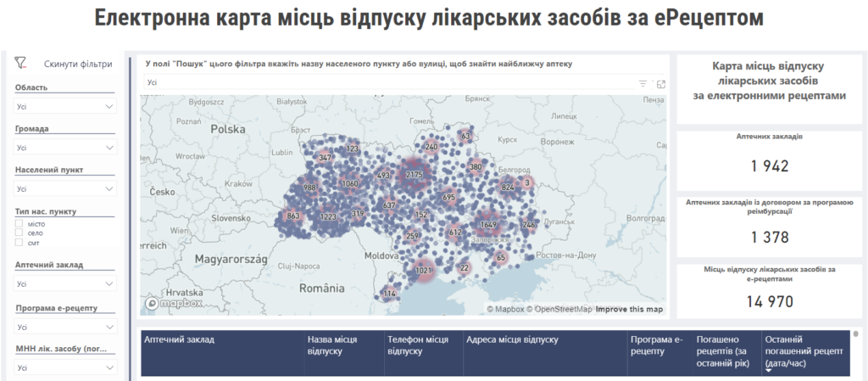Viewport: 868px width, 381px height.
Task: Click the 1649 cluster marker
Action: 488,224
